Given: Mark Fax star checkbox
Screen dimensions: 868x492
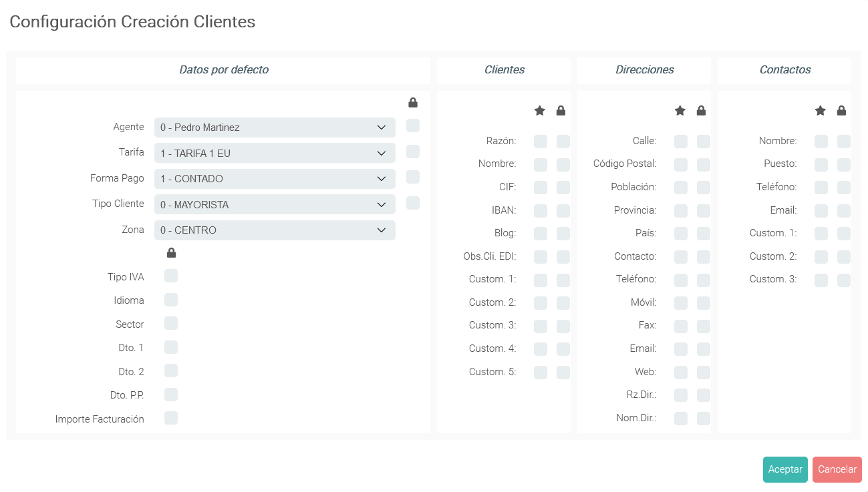Looking at the screenshot, I should (x=681, y=326).
